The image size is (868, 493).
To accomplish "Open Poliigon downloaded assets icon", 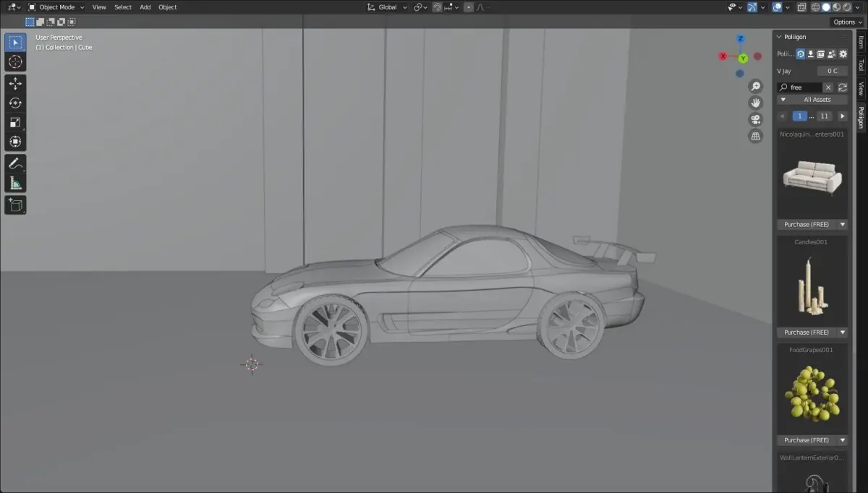I will click(x=811, y=54).
